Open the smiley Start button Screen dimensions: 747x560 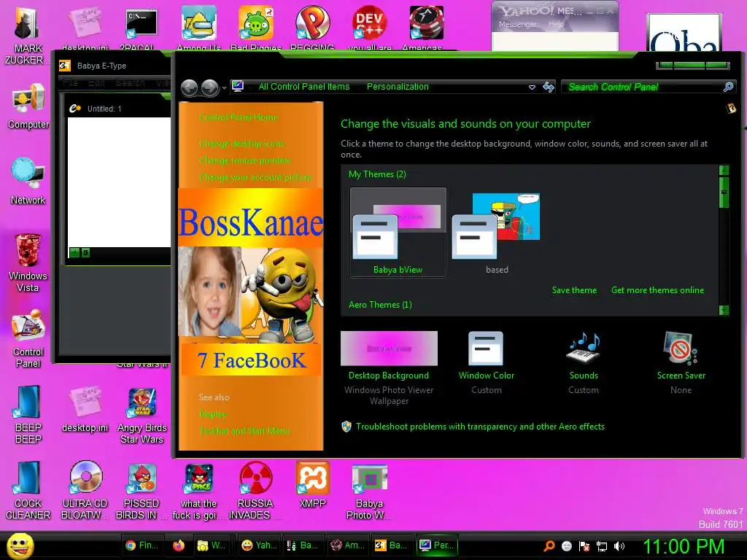(x=20, y=545)
